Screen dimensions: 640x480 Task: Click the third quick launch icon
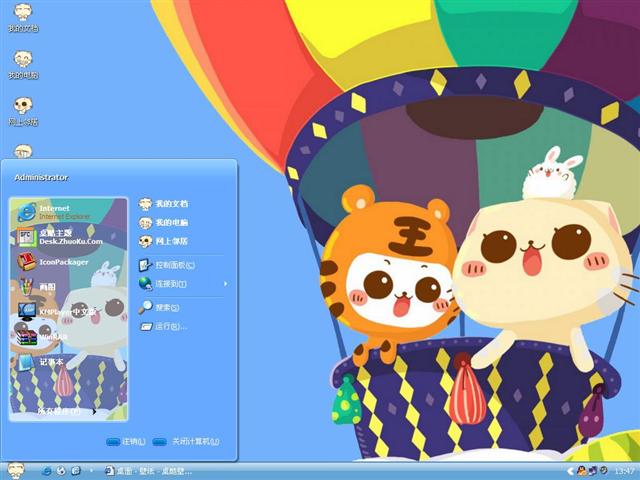click(x=76, y=471)
